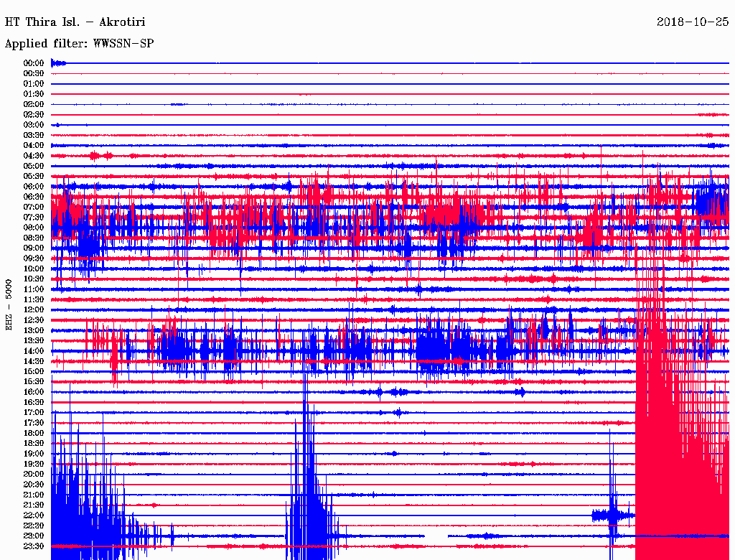Click the 16:00 time label

point(34,392)
